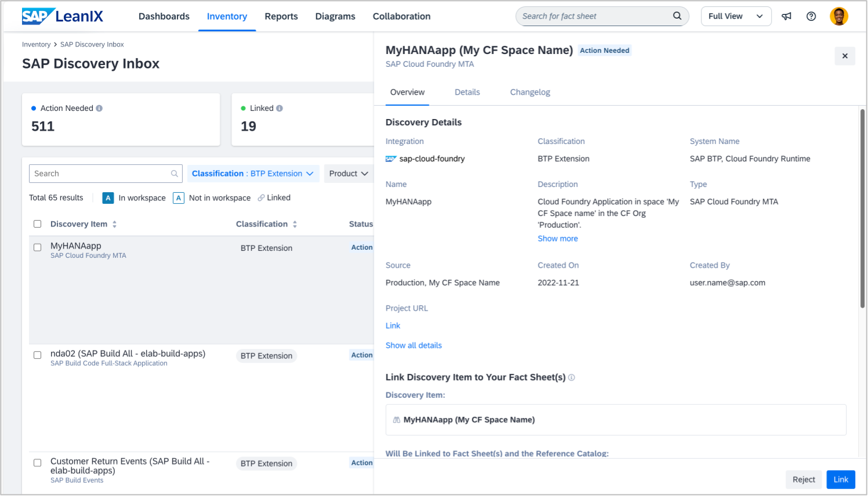
Task: Click Action status badge in MyHANAapp row
Action: point(362,247)
